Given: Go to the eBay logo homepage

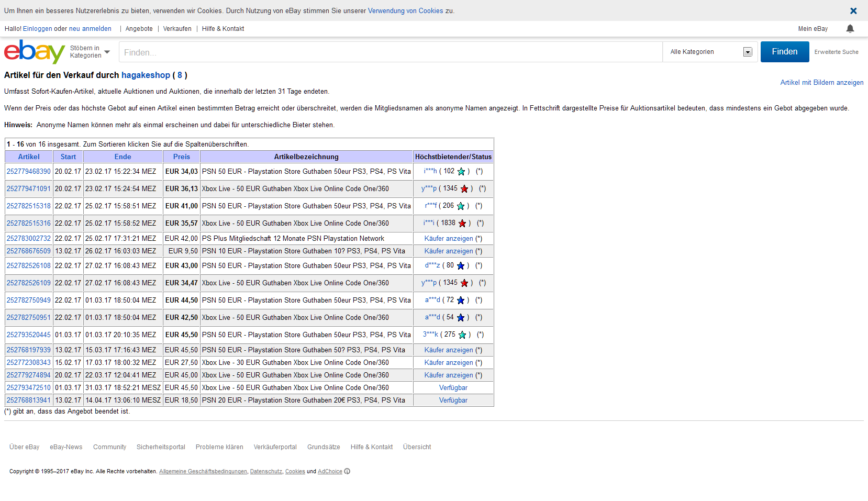Looking at the screenshot, I should pos(35,52).
